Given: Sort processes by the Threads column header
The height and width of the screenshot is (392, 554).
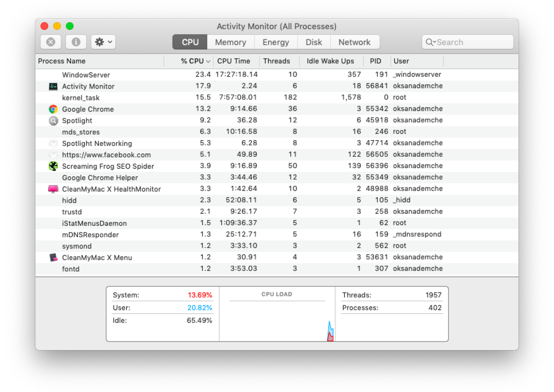Looking at the screenshot, I should 276,61.
